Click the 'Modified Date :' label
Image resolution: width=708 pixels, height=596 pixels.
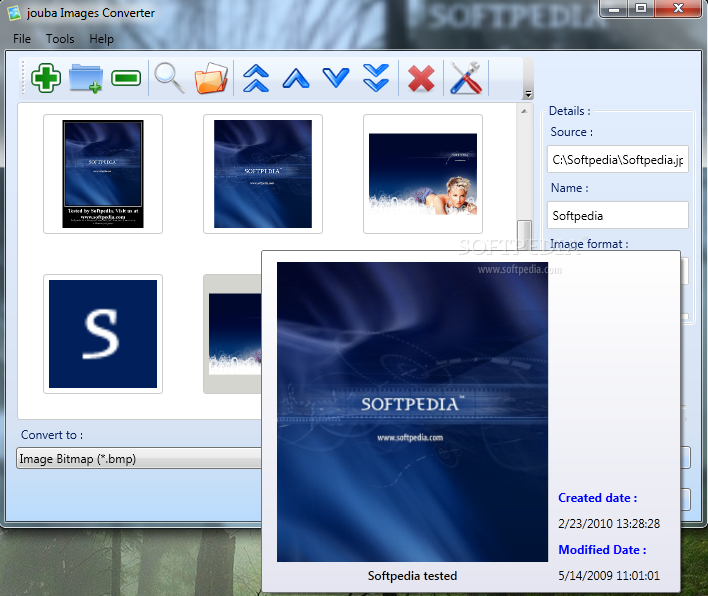[x=602, y=549]
